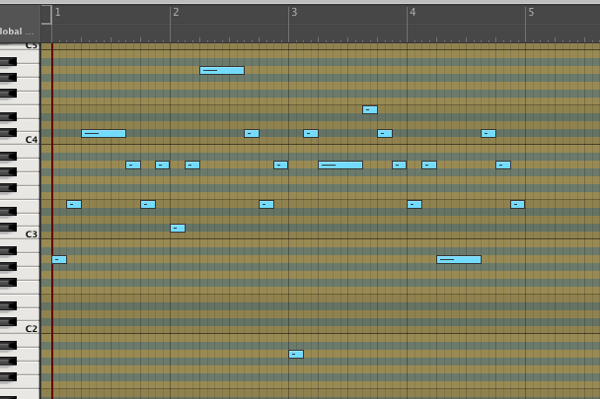The width and height of the screenshot is (600, 399).
Task: Play the black C#2 key above C2
Action: [x=8, y=322]
